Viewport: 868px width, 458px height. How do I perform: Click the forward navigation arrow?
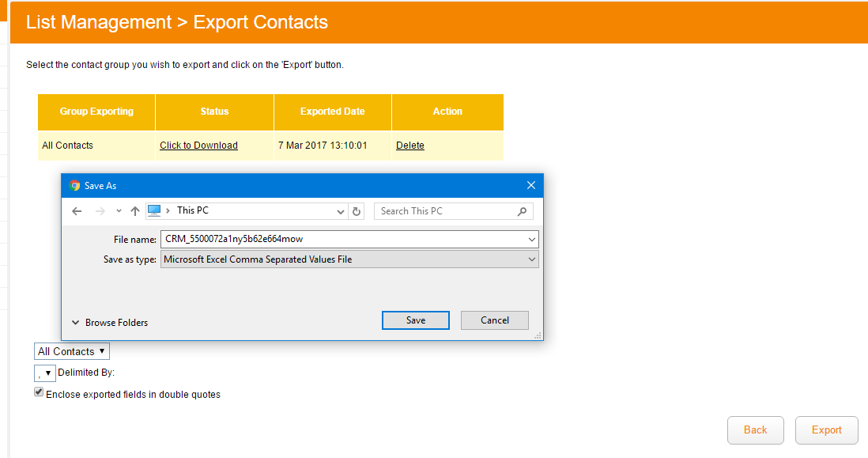[x=100, y=211]
